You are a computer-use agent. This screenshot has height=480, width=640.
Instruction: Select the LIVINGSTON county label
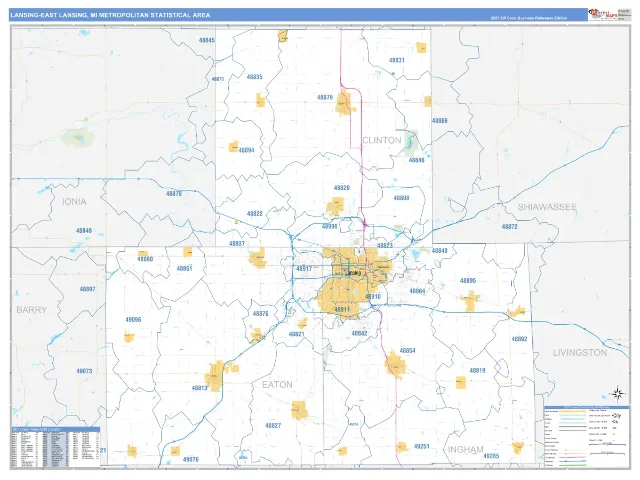[x=580, y=353]
